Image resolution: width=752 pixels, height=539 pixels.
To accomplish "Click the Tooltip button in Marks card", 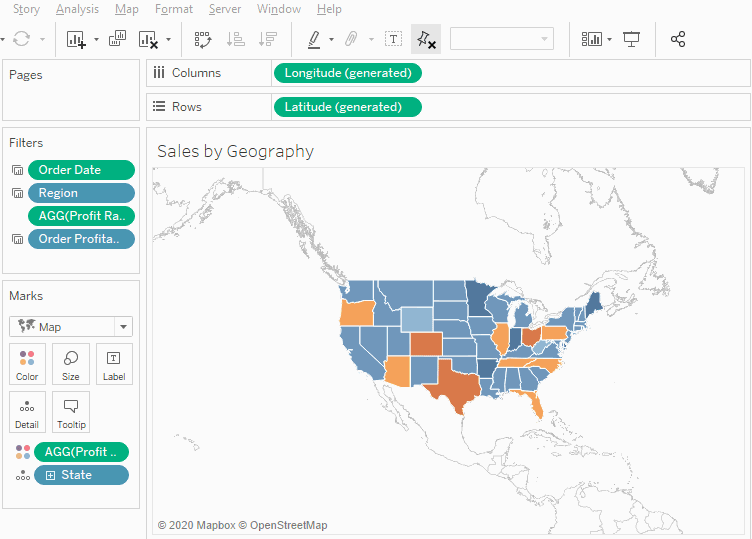I will [x=71, y=412].
